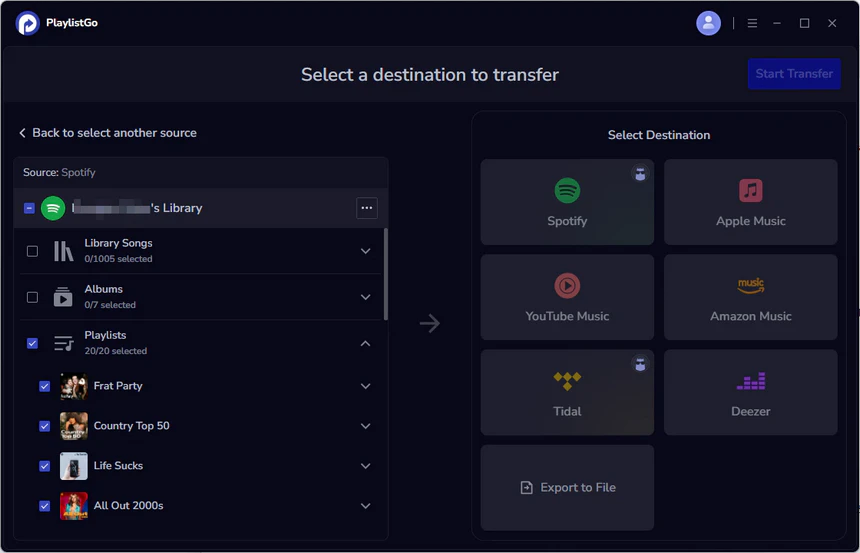The width and height of the screenshot is (860, 553).
Task: Toggle the whole Library checkbox
Action: click(29, 208)
